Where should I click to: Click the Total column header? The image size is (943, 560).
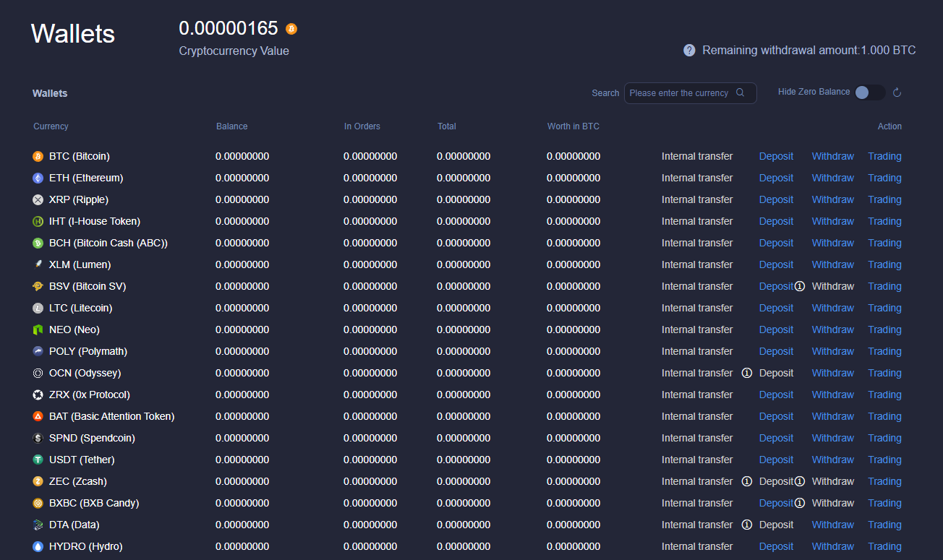coord(447,126)
